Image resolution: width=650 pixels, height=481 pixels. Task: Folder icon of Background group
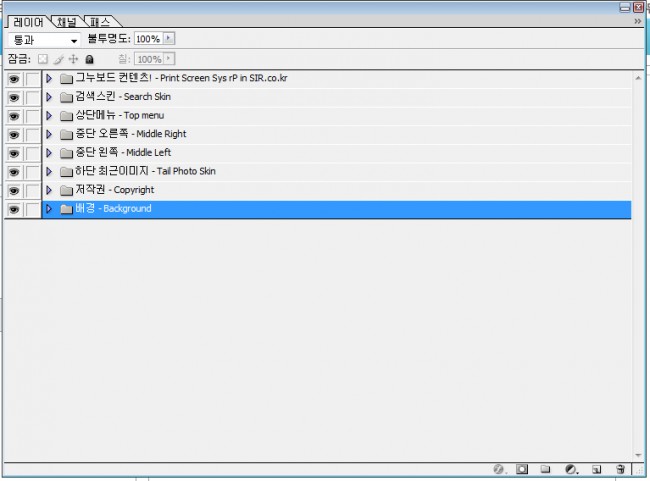coord(66,209)
